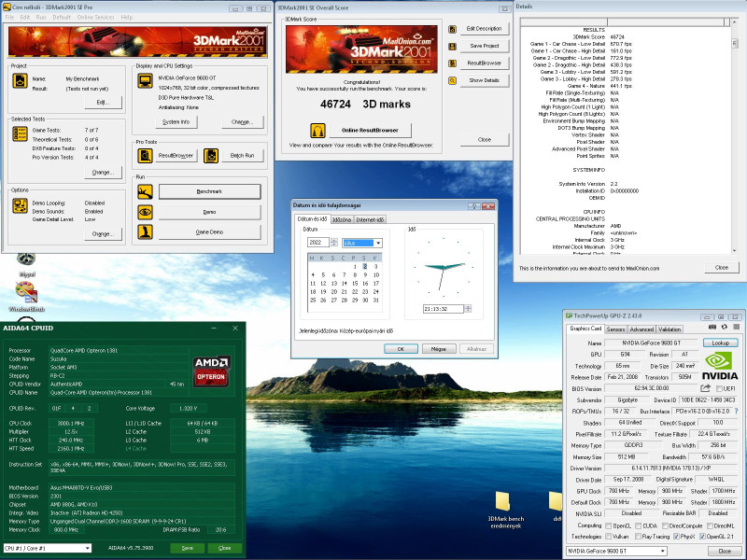Switch to the Validation tab in GPU-Z
747x560 pixels.
[x=669, y=329]
